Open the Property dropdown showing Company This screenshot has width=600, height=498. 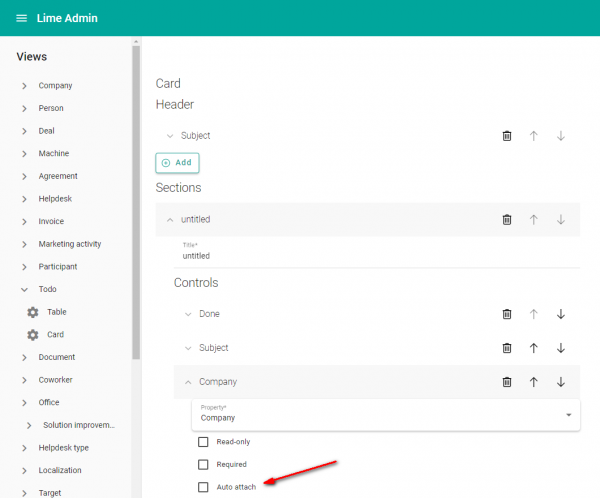[x=384, y=414]
